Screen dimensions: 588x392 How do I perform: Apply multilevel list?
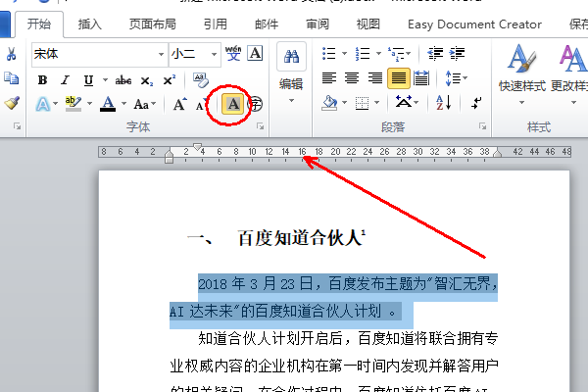pos(397,54)
